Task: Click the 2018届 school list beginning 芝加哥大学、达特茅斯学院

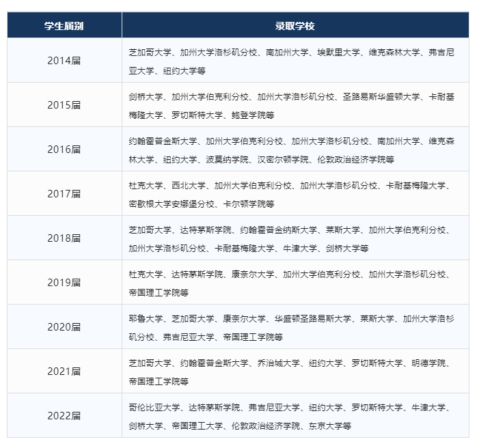Action: 290,239
